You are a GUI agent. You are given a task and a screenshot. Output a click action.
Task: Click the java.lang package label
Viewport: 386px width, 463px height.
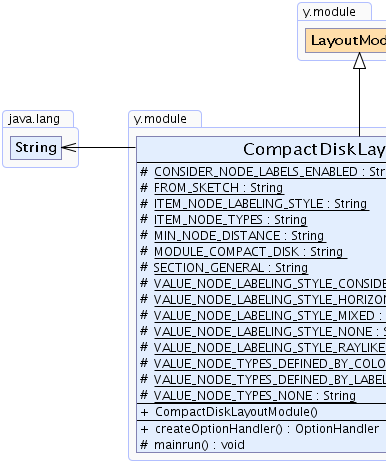point(34,119)
